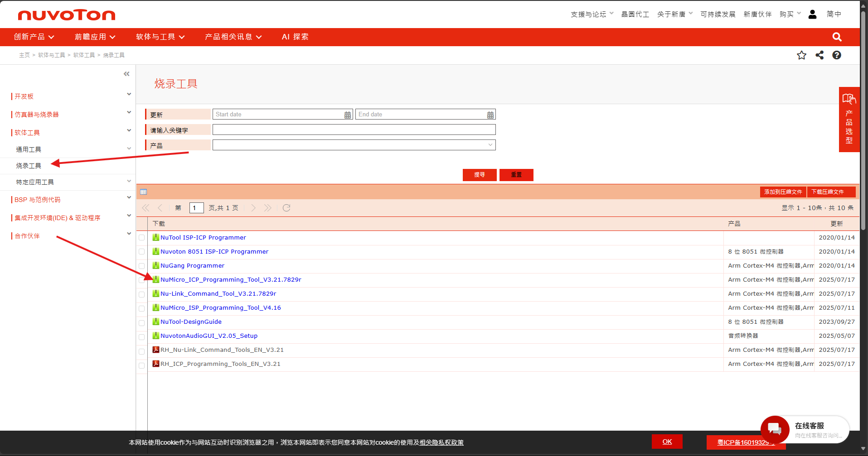Go to the next page arrow

(x=253, y=208)
